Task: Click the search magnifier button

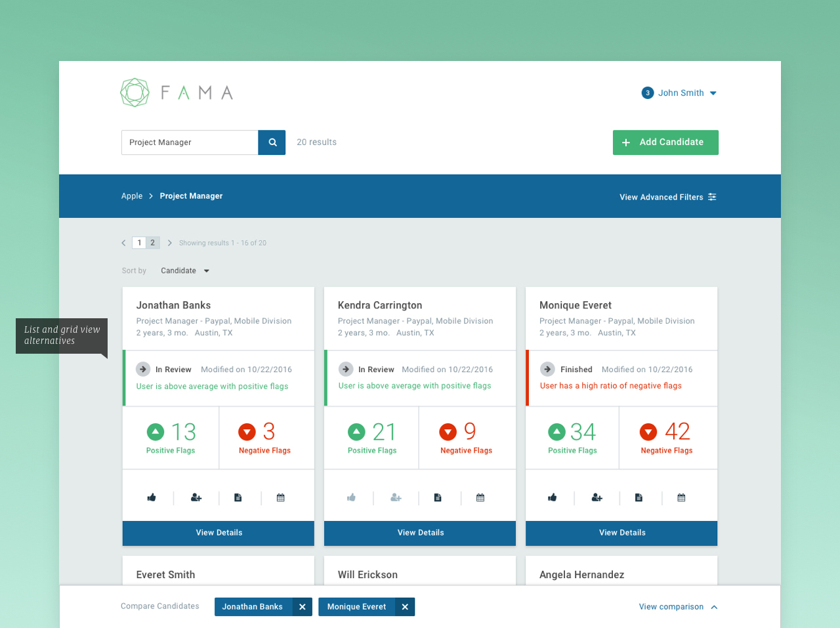Action: click(x=272, y=142)
